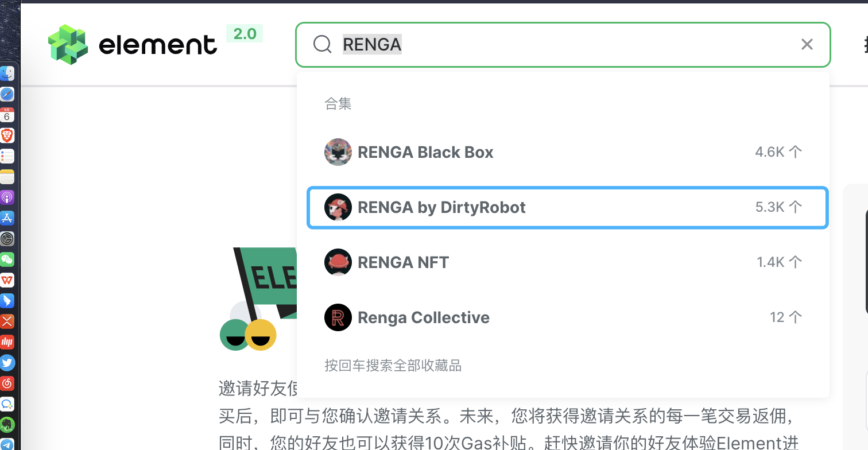
Task: Focus the RENGA search input field
Action: [x=563, y=44]
